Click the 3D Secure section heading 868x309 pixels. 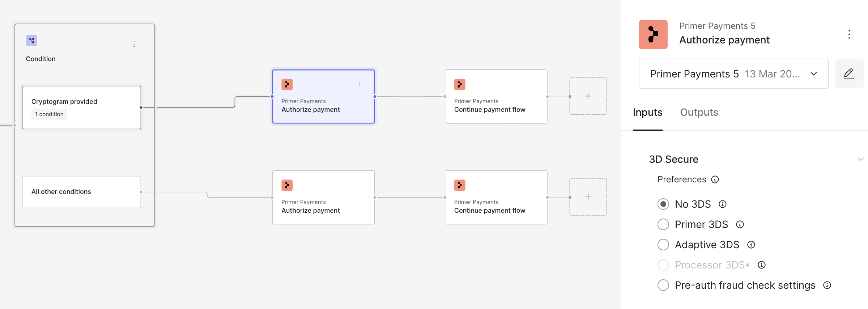[673, 159]
